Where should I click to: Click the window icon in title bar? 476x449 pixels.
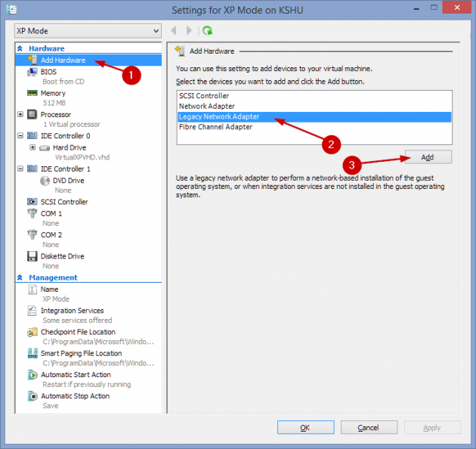pos(11,10)
